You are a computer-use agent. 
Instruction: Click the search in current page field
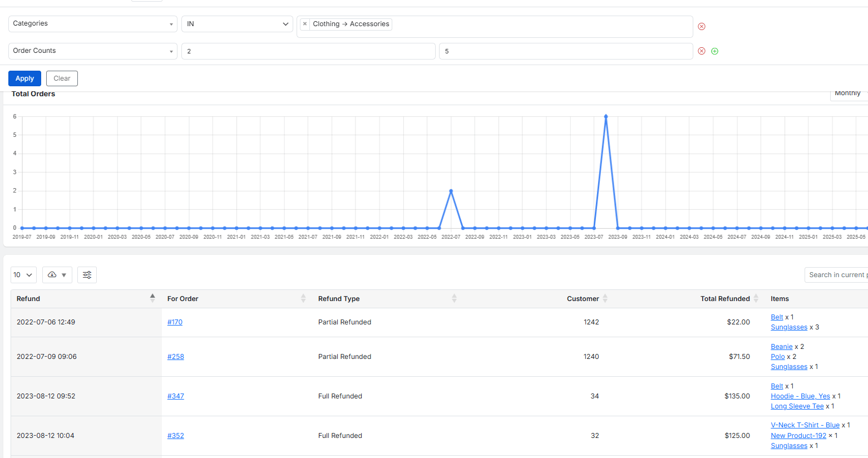[x=840, y=274]
